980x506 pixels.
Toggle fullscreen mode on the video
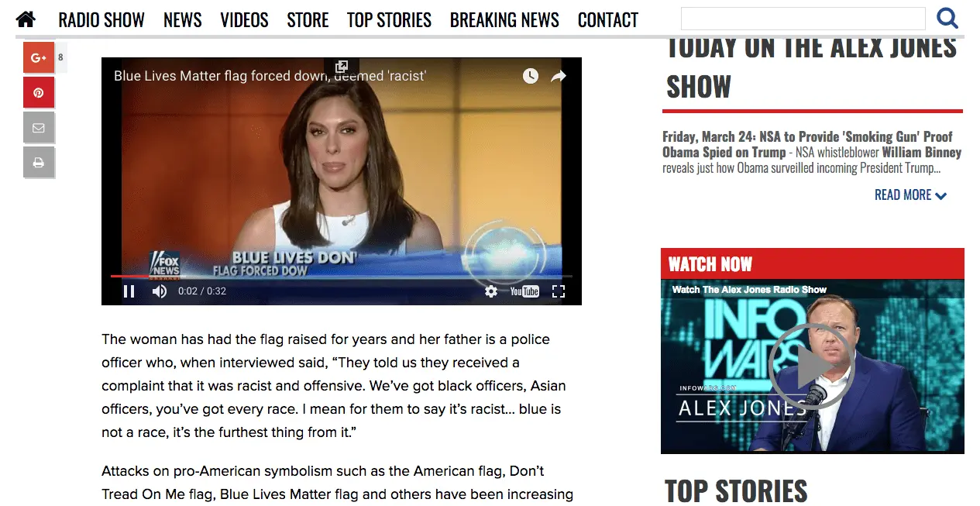click(x=558, y=291)
